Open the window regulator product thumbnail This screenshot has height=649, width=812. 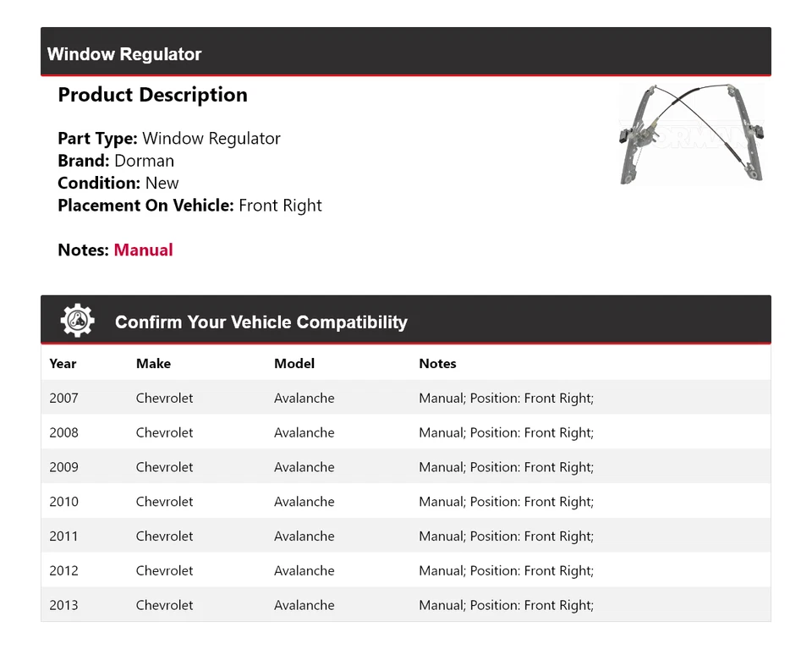click(x=691, y=134)
